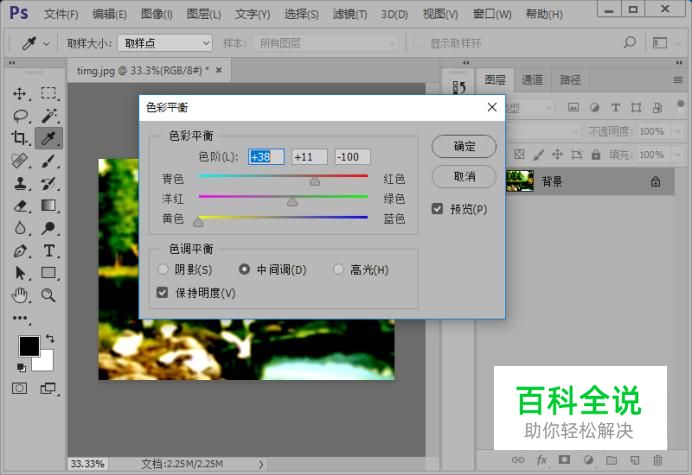Viewport: 692px width, 475px height.
Task: Select the Crop tool
Action: pyautogui.click(x=19, y=138)
